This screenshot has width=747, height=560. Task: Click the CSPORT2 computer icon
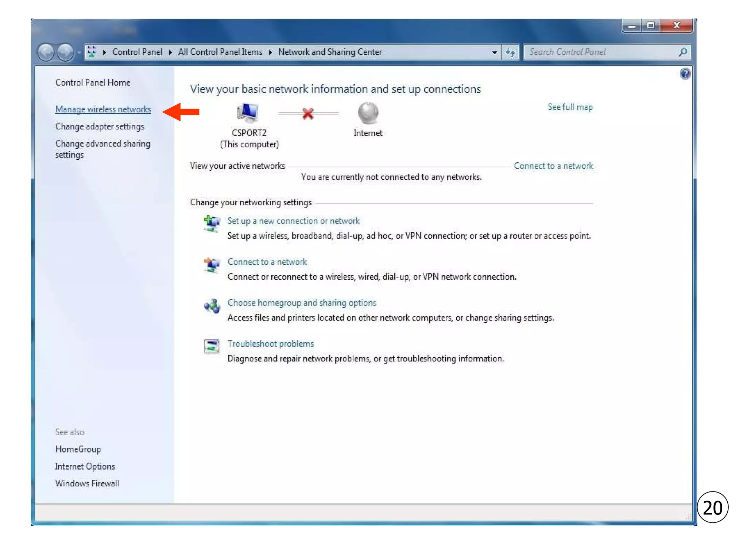(x=248, y=113)
